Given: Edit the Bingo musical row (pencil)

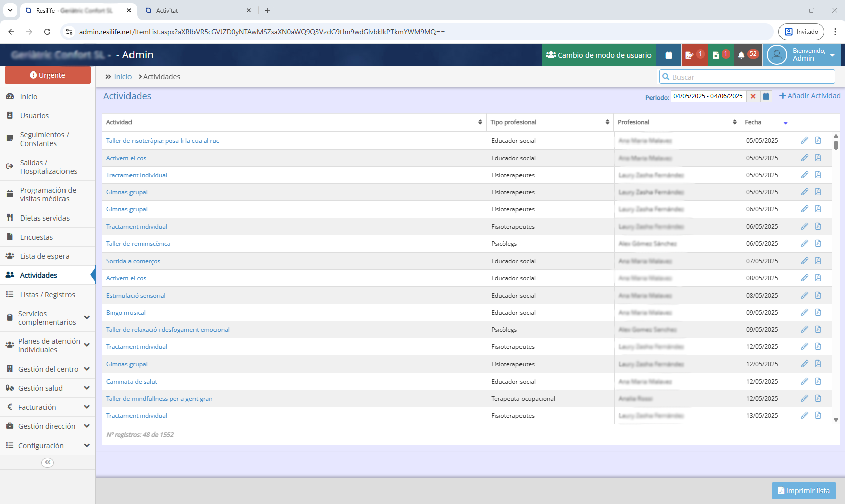Looking at the screenshot, I should point(805,313).
